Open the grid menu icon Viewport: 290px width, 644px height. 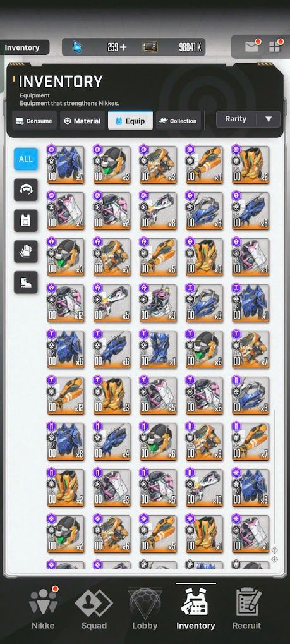(x=274, y=47)
